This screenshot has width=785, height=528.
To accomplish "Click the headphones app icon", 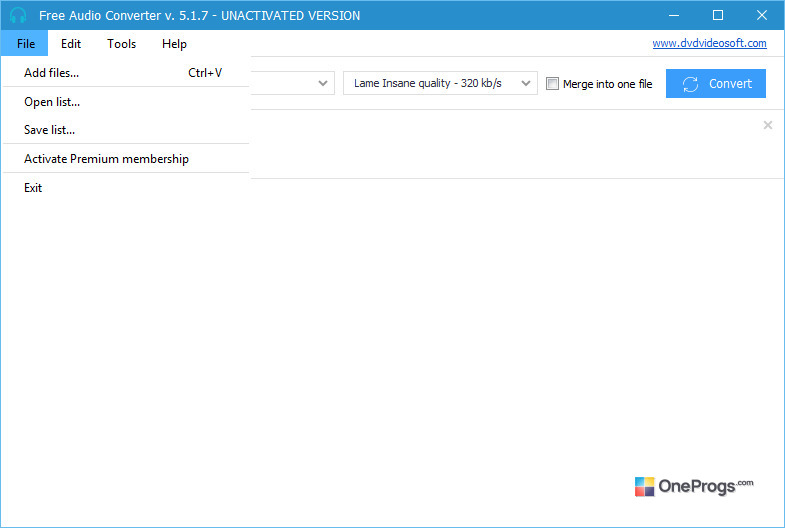I will click(x=18, y=15).
